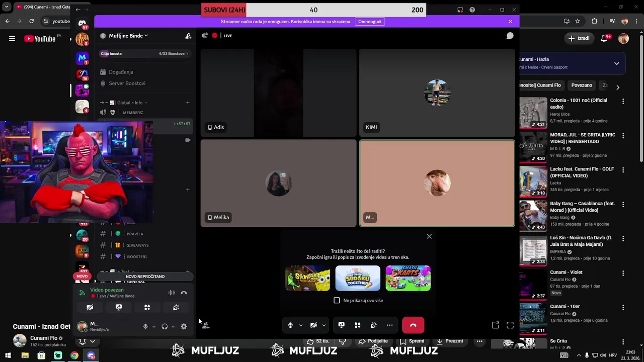Open more call options (three dots)

click(390, 325)
